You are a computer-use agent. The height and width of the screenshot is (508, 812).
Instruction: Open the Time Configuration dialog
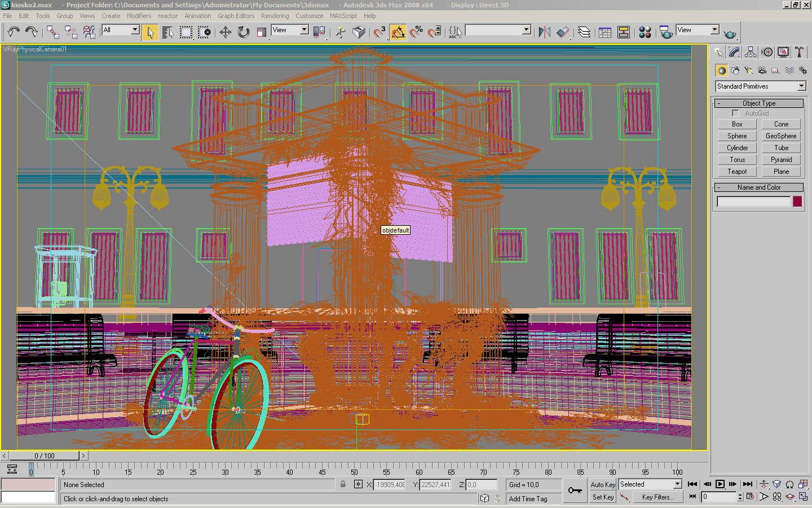750,497
